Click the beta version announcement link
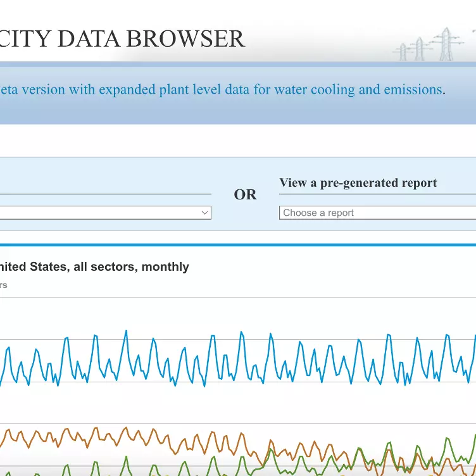This screenshot has height=476, width=476. (x=222, y=89)
